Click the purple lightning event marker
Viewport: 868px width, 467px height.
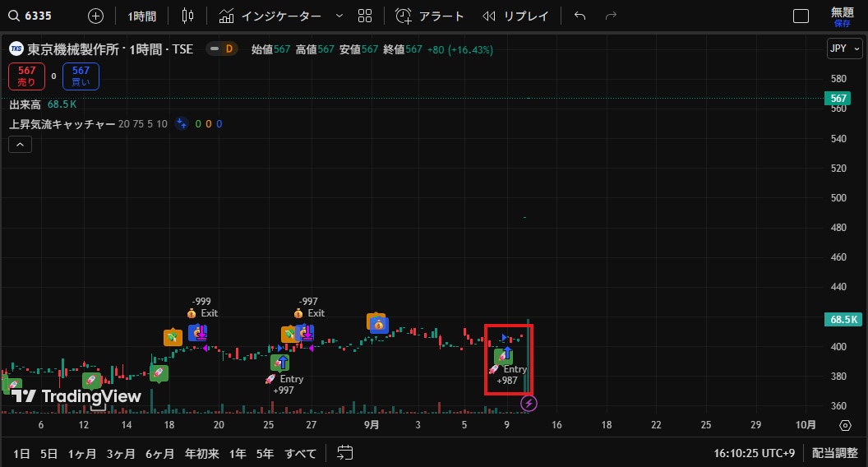click(529, 404)
